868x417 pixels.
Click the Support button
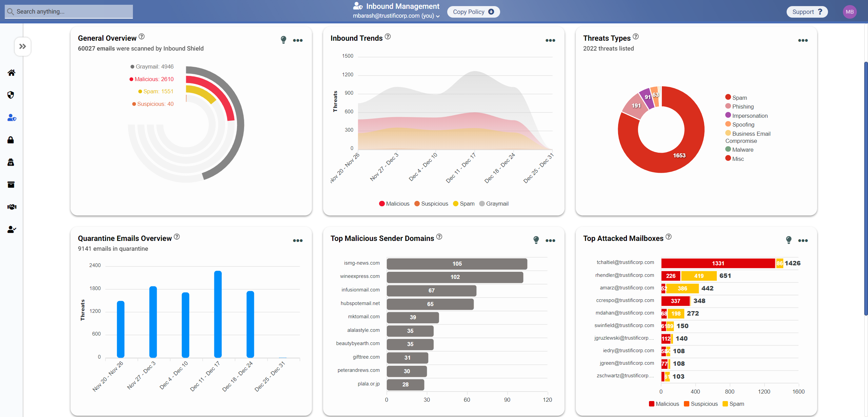807,12
